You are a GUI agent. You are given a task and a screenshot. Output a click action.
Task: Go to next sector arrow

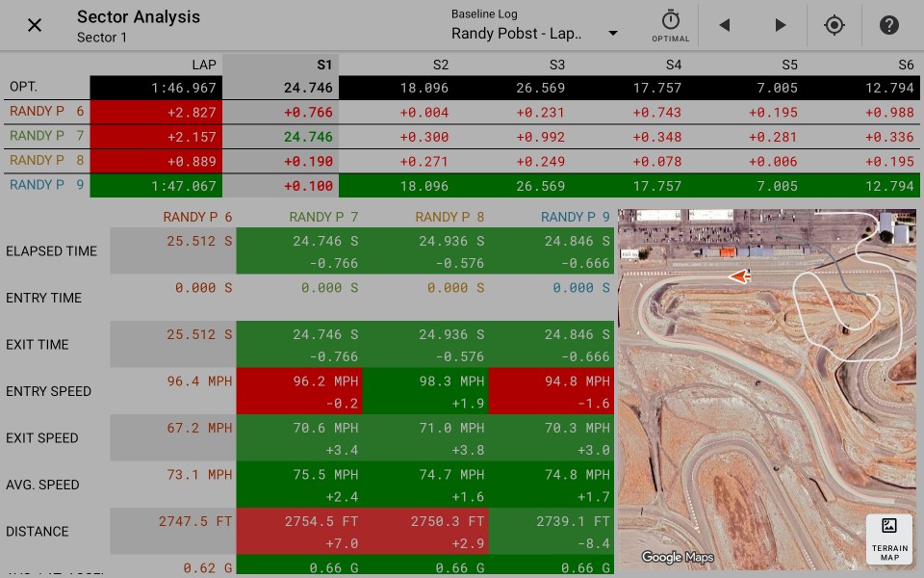point(781,25)
